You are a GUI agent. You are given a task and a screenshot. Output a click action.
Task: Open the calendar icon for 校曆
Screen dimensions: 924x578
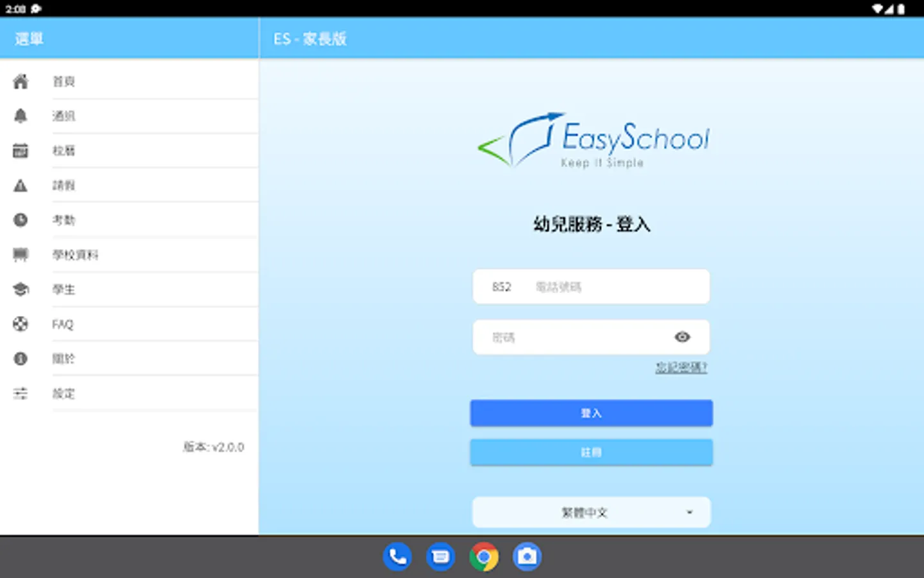21,151
